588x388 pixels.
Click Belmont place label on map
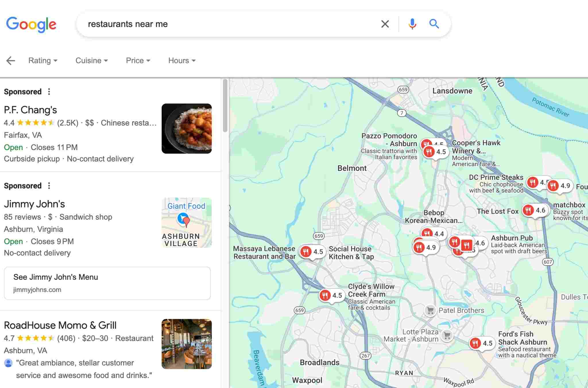pyautogui.click(x=352, y=168)
